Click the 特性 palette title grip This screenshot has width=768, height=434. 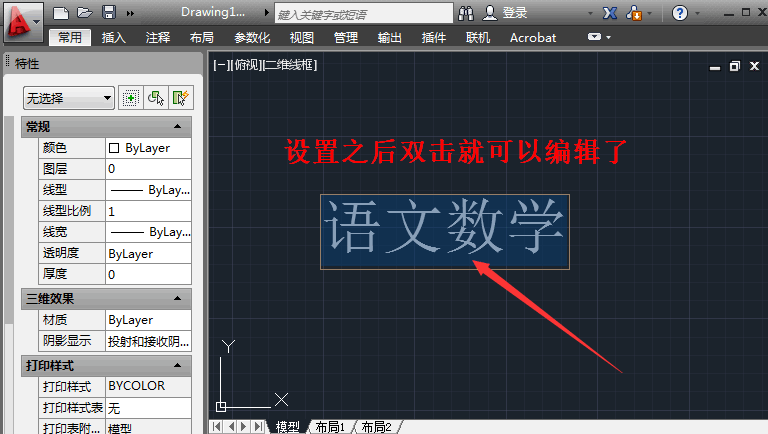pos(7,62)
